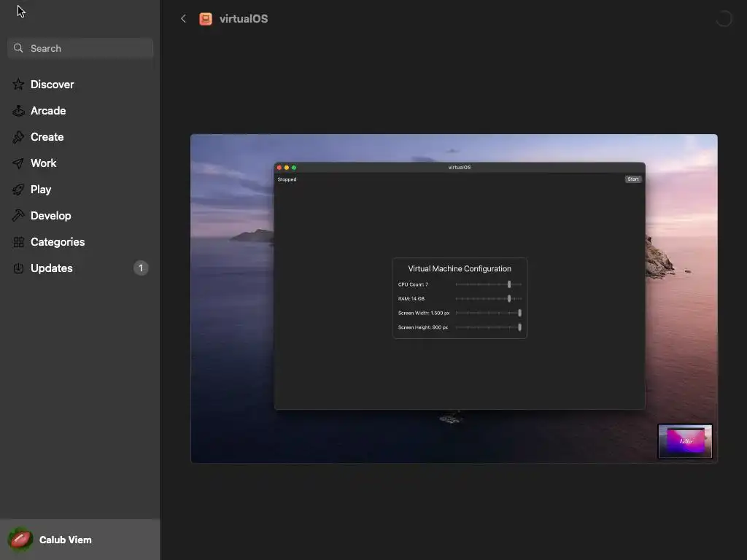Click the red close dot in preview window

(279, 168)
